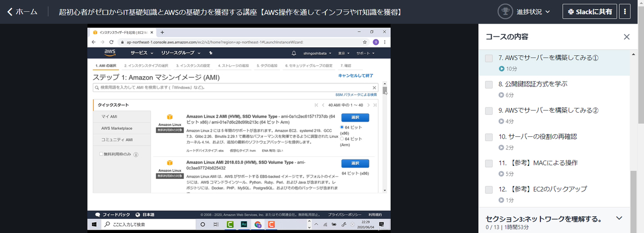This screenshot has height=233, width=644.
Task: Select the マイ AMI side tab
Action: tap(122, 116)
